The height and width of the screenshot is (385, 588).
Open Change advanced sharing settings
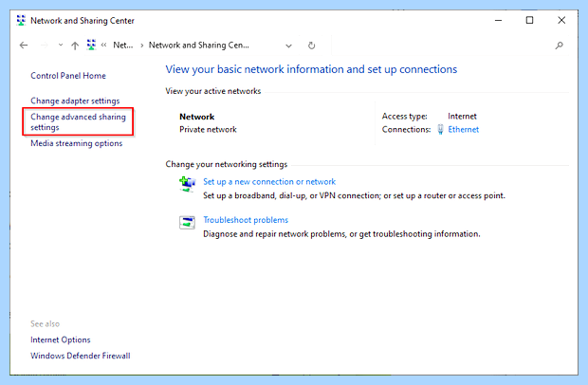pyautogui.click(x=78, y=121)
